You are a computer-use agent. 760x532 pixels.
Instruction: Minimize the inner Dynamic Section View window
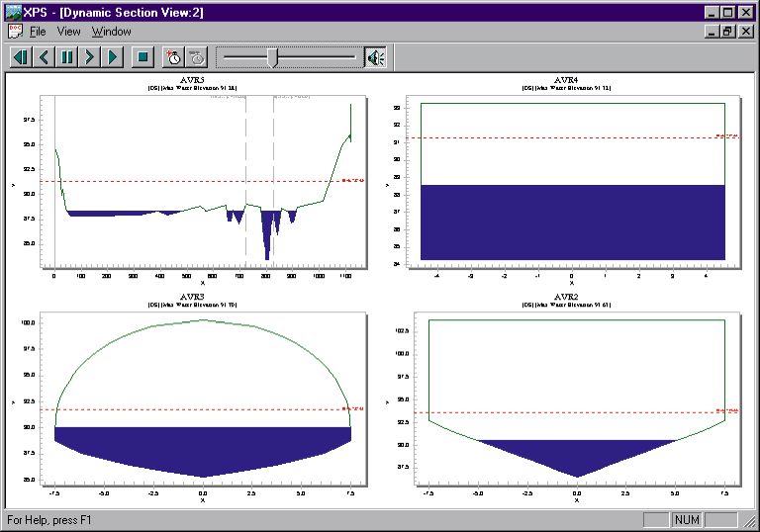tap(712, 32)
